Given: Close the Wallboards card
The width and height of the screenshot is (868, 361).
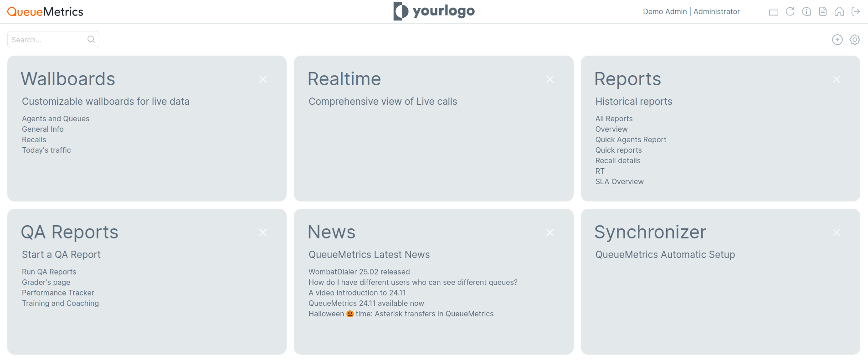Looking at the screenshot, I should click(x=263, y=79).
